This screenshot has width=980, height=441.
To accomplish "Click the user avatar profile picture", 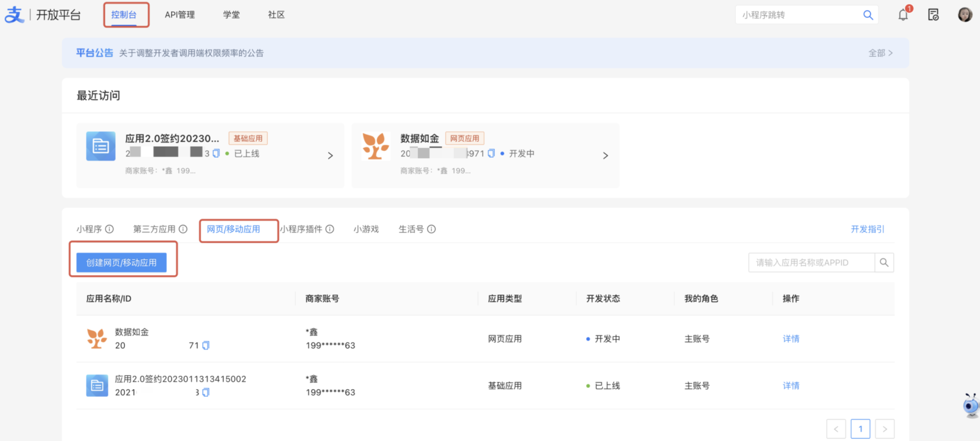I will click(x=965, y=15).
